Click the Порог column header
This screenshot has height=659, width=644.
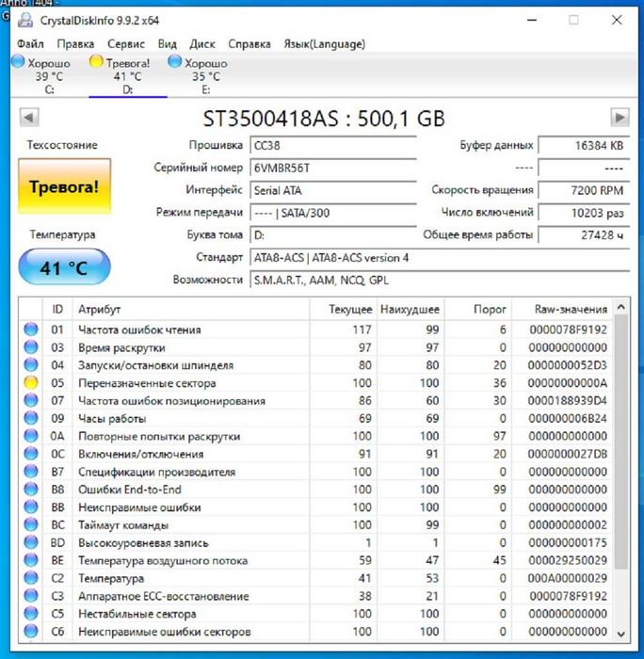click(478, 310)
